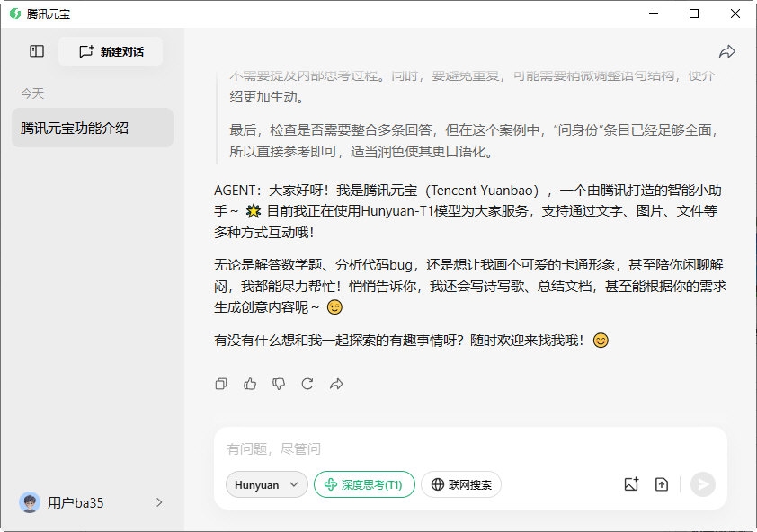Click the 今天 section label
757x532 pixels.
(x=32, y=93)
